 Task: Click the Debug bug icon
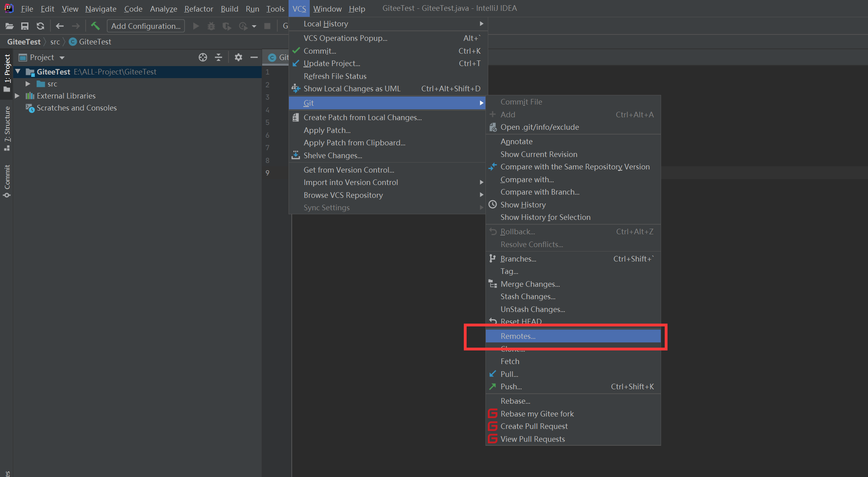point(211,26)
